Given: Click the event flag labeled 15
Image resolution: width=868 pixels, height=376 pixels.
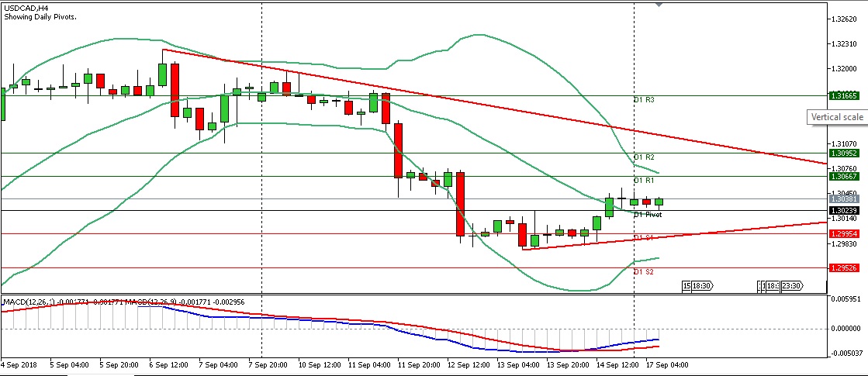Looking at the screenshot, I should coord(686,286).
